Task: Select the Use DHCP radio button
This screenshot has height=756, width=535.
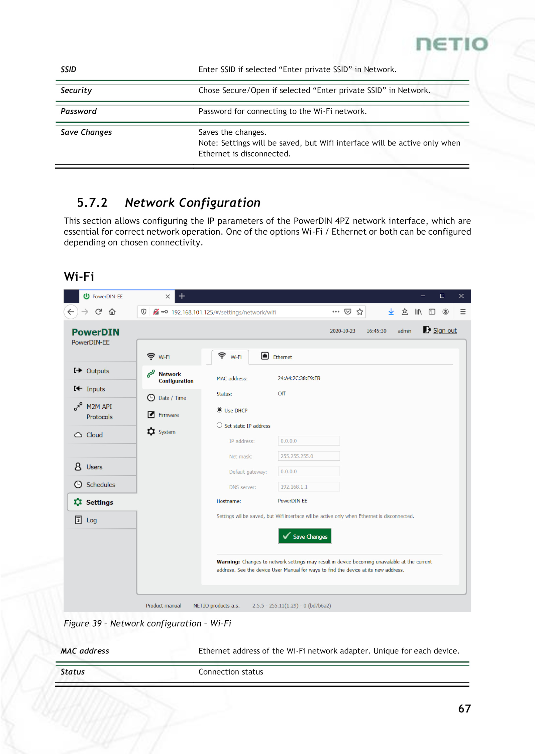Action: pos(219,410)
